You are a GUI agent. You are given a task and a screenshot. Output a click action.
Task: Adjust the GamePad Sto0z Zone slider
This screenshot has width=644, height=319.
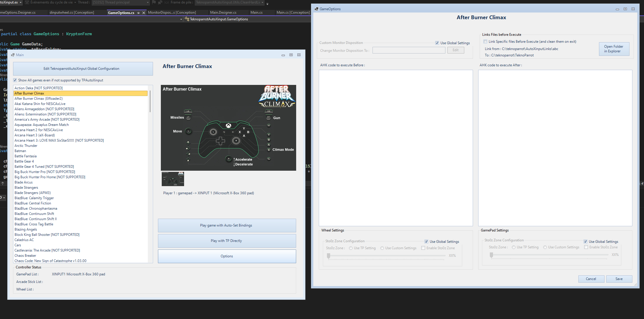coord(550,255)
